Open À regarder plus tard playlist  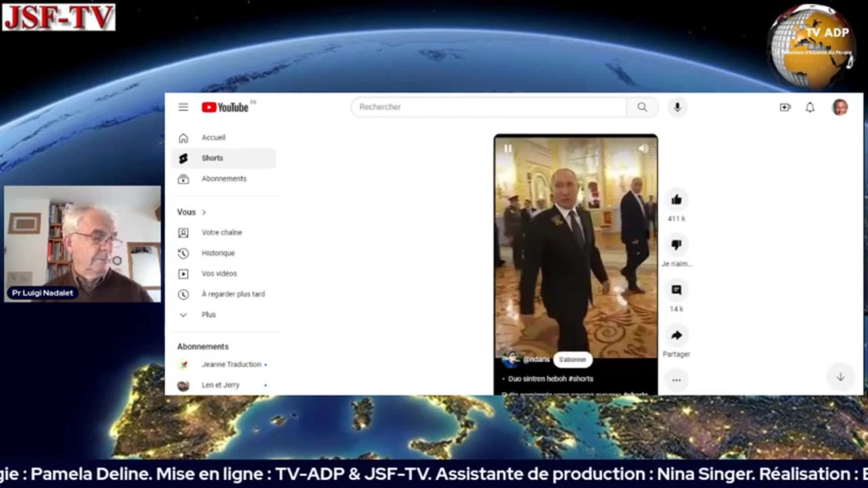click(x=224, y=294)
